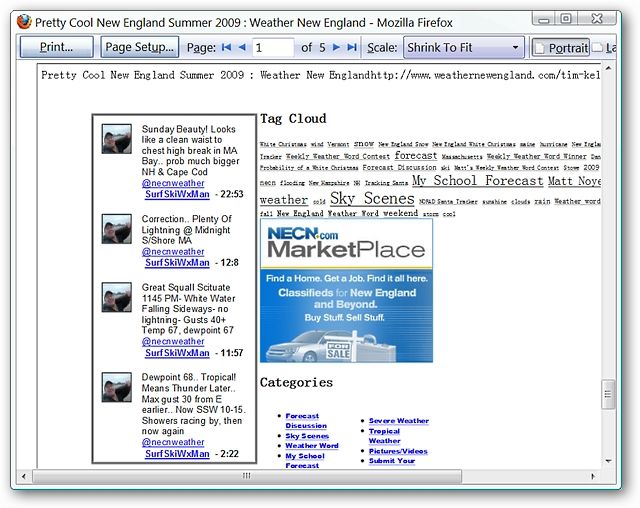
Task: Open Weather Word category link
Action: pos(312,446)
